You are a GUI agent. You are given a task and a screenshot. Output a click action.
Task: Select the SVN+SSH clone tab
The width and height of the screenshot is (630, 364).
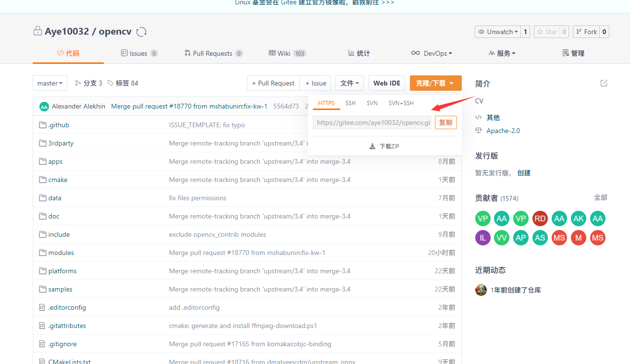pos(401,103)
